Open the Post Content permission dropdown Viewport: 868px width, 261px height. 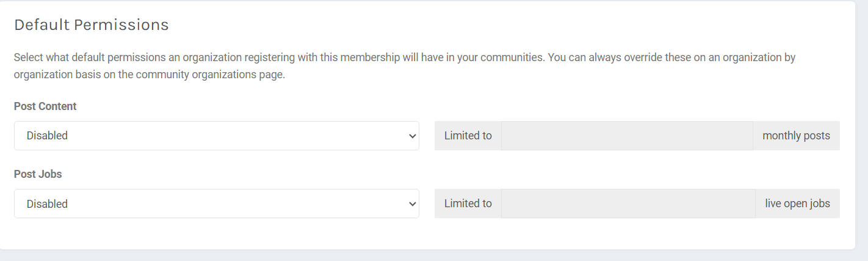tap(216, 136)
